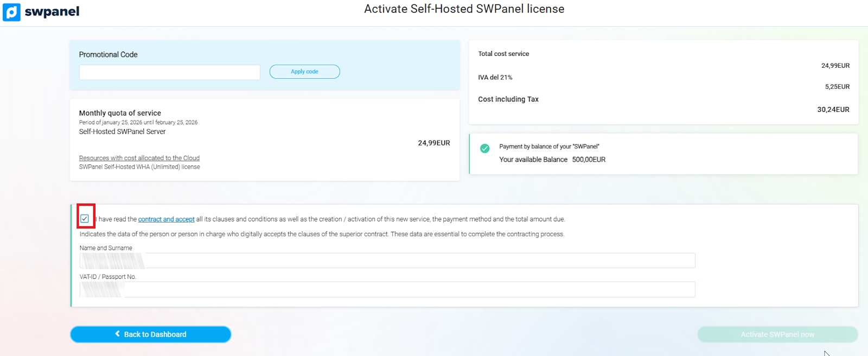Click the 500,00EUR available balance value
The width and height of the screenshot is (868, 356).
589,160
